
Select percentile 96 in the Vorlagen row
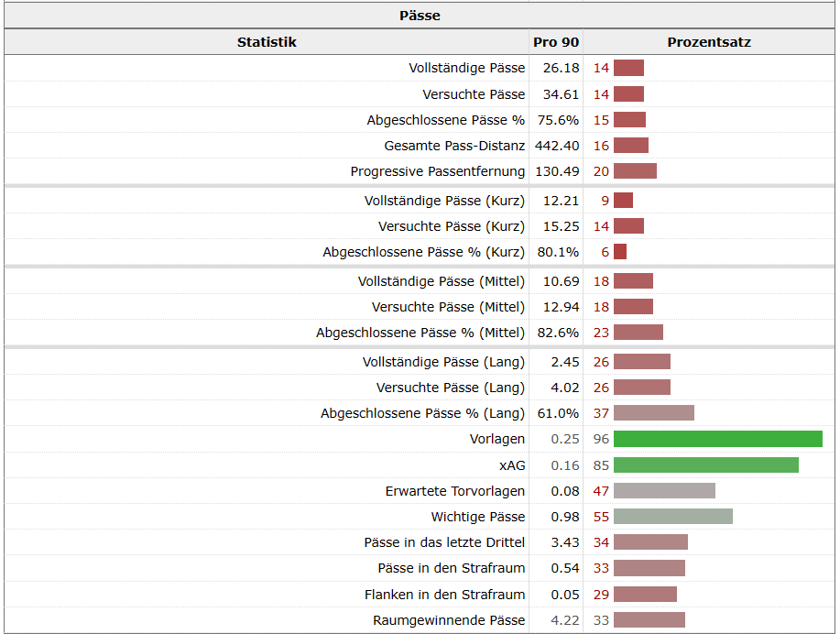(x=601, y=440)
